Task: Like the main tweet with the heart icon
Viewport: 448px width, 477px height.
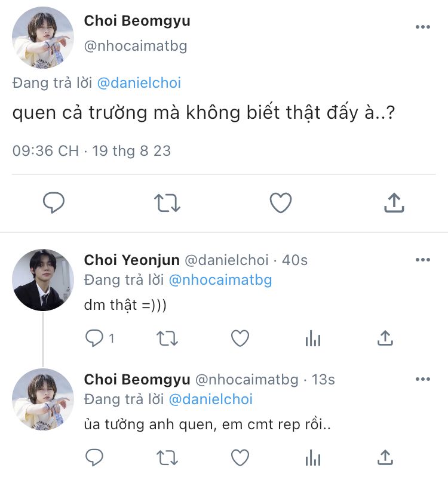Action: (280, 203)
